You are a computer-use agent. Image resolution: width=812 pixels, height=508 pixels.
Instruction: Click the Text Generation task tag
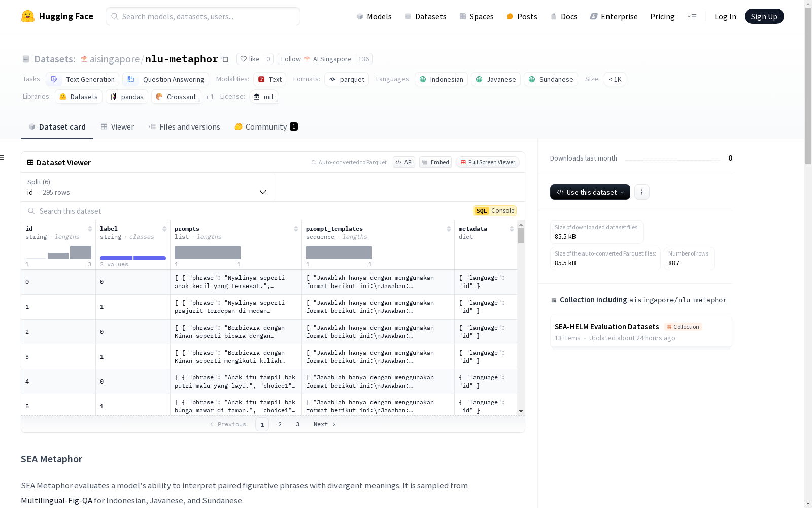[x=83, y=79]
